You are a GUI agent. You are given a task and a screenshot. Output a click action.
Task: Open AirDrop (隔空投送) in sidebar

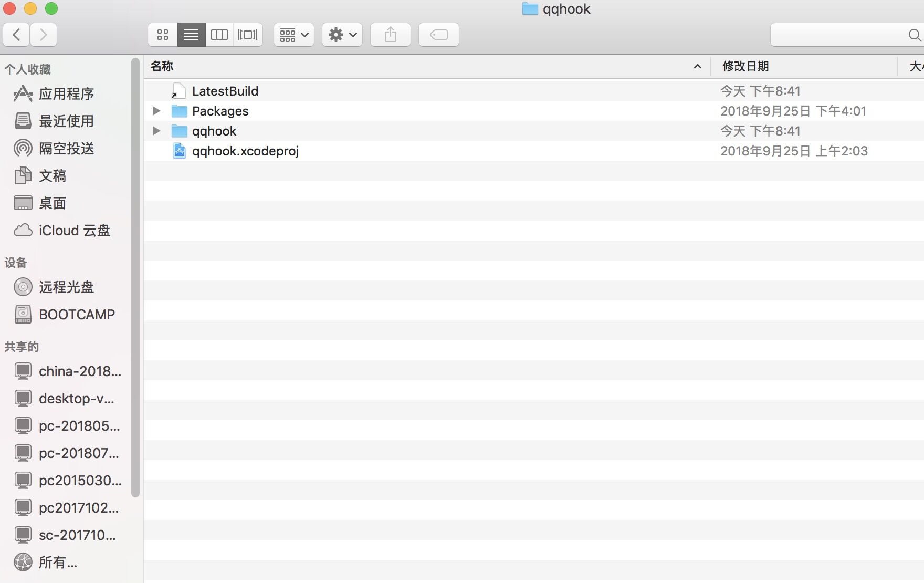[x=66, y=149]
